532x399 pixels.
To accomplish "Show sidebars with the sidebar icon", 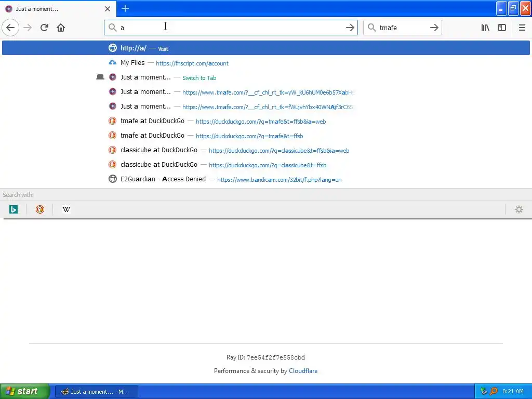I will 502,28.
